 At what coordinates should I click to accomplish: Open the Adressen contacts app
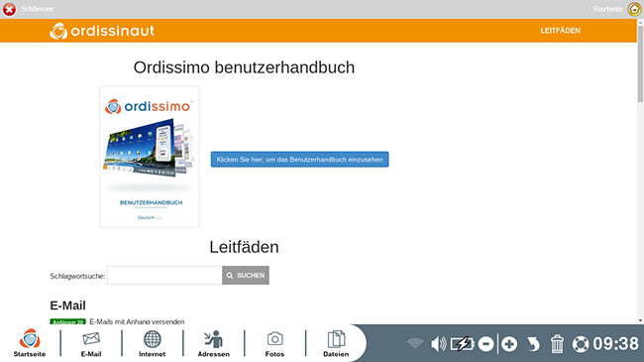214,343
